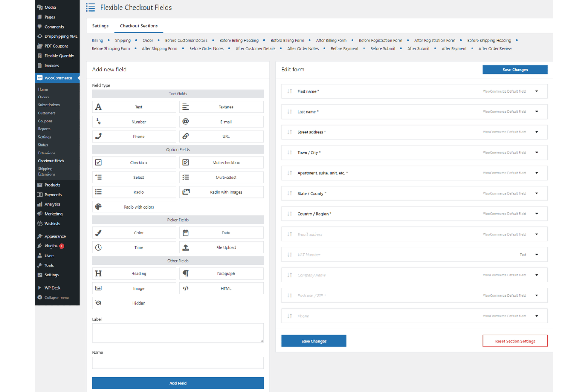The width and height of the screenshot is (588, 392).
Task: Pick the Number field type icon
Action: [x=99, y=122]
